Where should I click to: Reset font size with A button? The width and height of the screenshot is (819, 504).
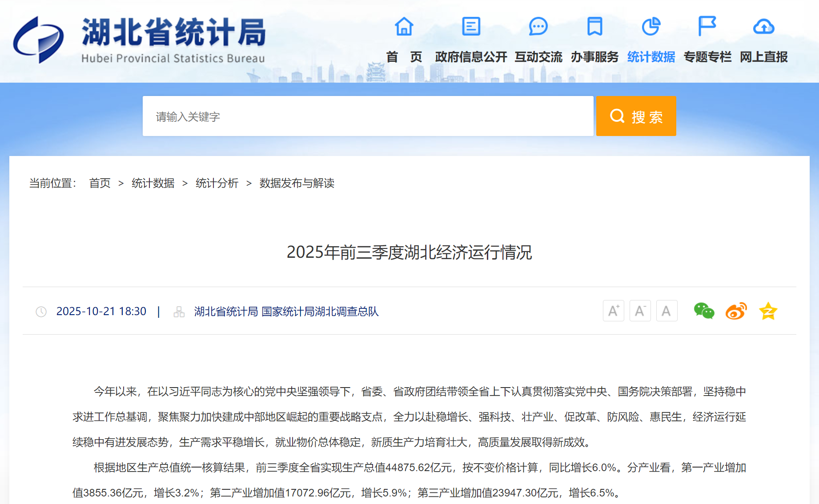666,311
